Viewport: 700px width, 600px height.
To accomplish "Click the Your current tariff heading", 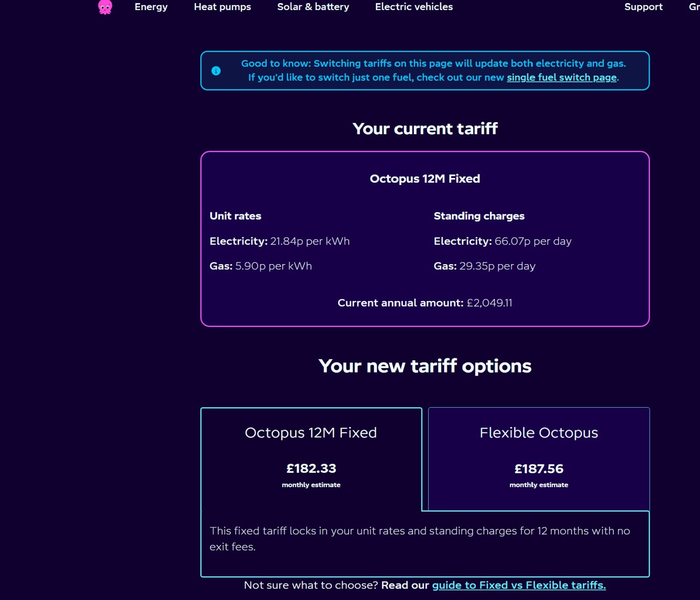I will pos(425,129).
